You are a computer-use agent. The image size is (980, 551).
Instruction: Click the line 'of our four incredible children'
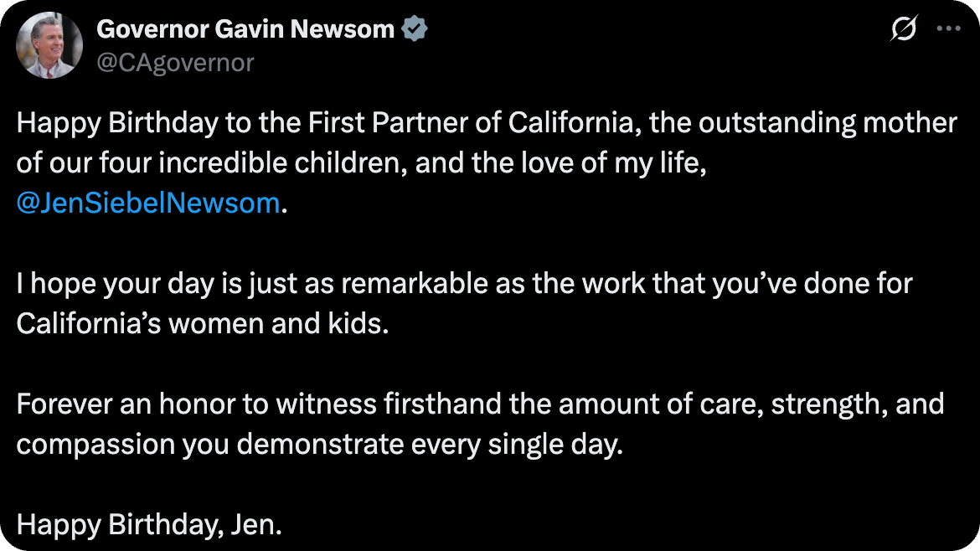click(361, 163)
